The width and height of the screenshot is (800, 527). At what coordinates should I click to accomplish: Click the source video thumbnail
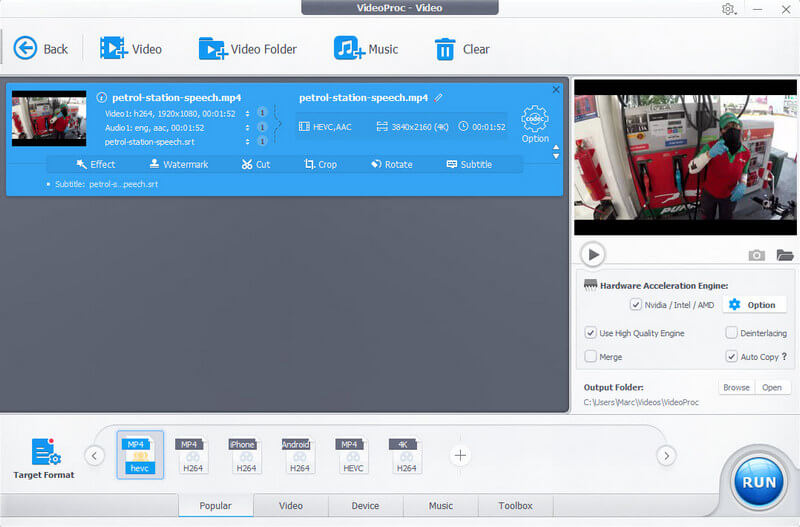pos(49,118)
